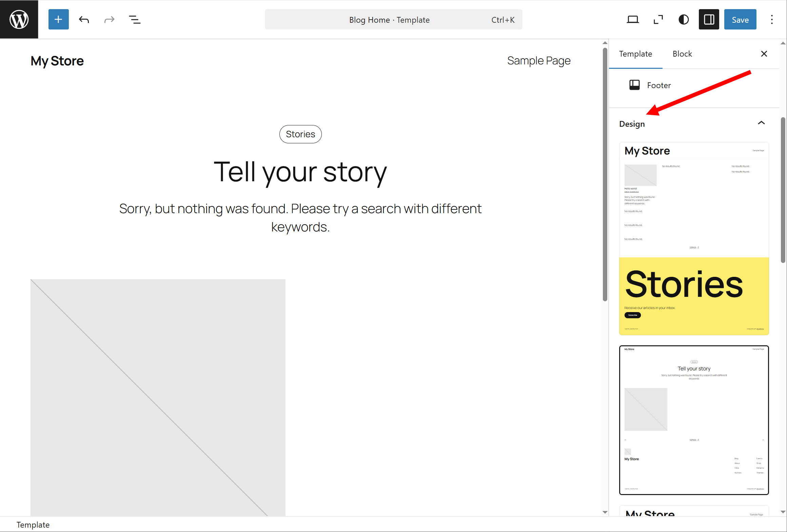Toggle zoom out view icon
Screen dimensions: 787x532
658,20
